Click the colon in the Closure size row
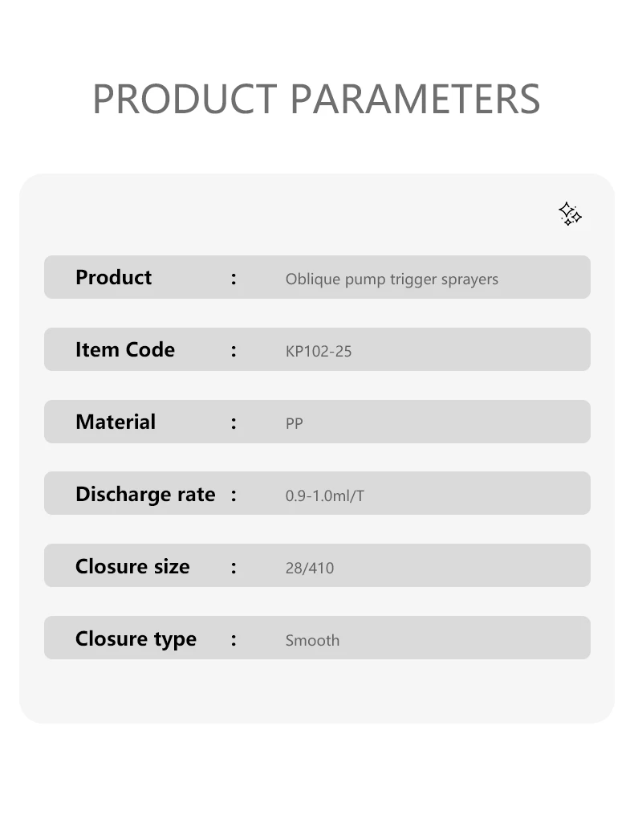The width and height of the screenshot is (634, 840). [234, 567]
